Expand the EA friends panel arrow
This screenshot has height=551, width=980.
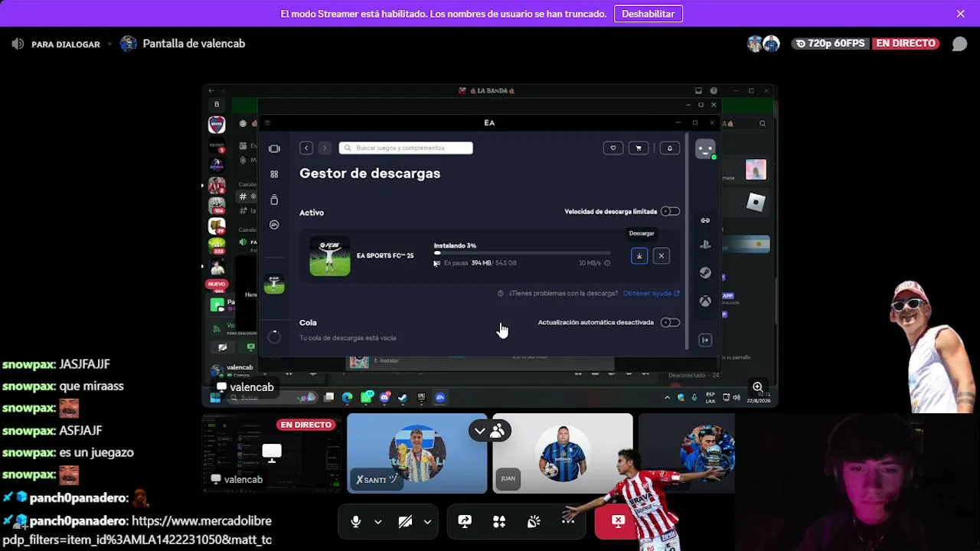(705, 340)
